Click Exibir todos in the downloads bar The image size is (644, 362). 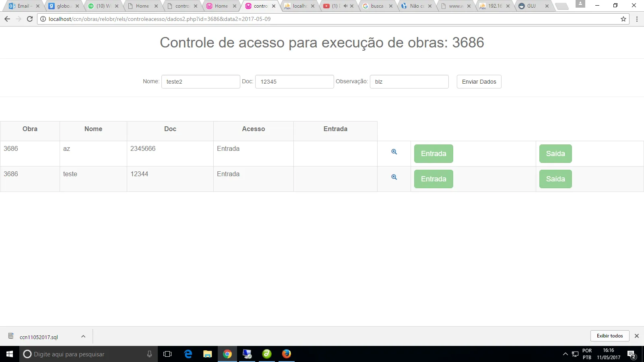tap(609, 336)
